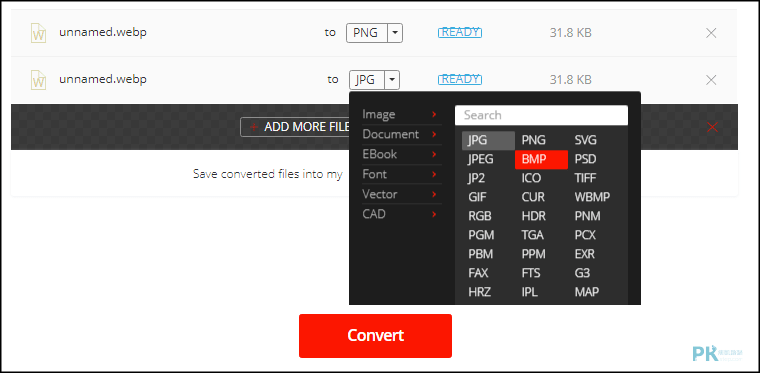The height and width of the screenshot is (373, 760).
Task: Click unnamed.webp filename in the PNG row
Action: [x=103, y=32]
